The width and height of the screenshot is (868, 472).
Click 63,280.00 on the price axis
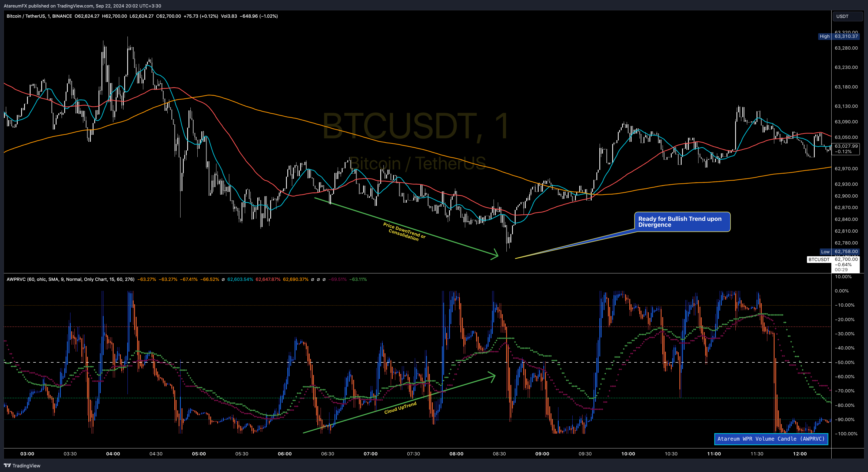pos(846,48)
